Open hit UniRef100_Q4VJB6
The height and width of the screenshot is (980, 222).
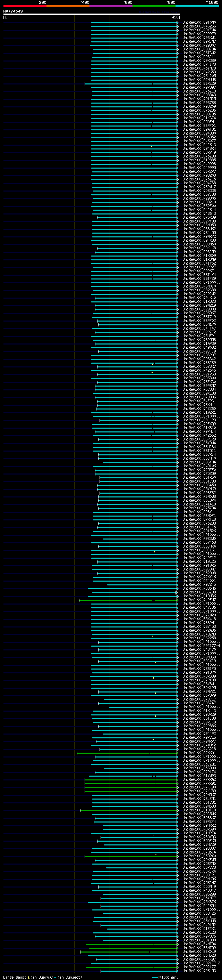tap(199, 608)
